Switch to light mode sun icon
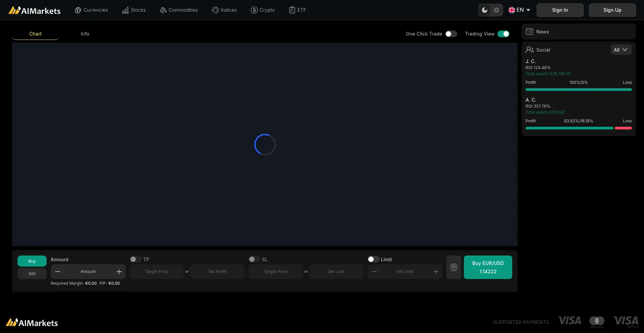Viewport: 644px width, 333px height. (496, 10)
